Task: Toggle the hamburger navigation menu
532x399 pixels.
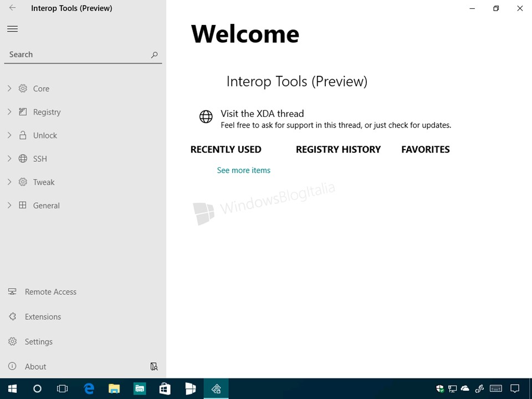Action: (x=13, y=29)
